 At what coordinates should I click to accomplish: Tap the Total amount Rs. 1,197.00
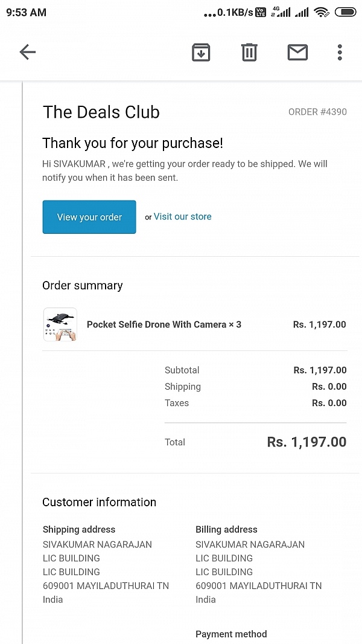pyautogui.click(x=306, y=442)
